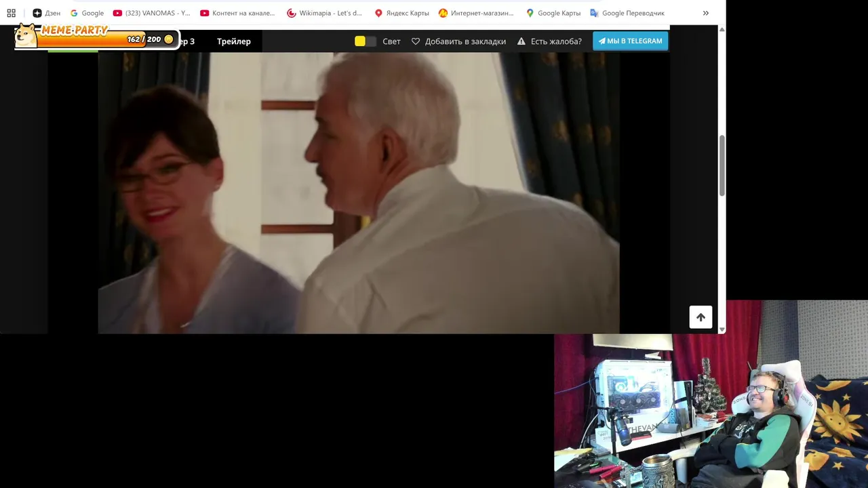
Task: Open the Контент на канале bookmark
Action: pos(237,13)
